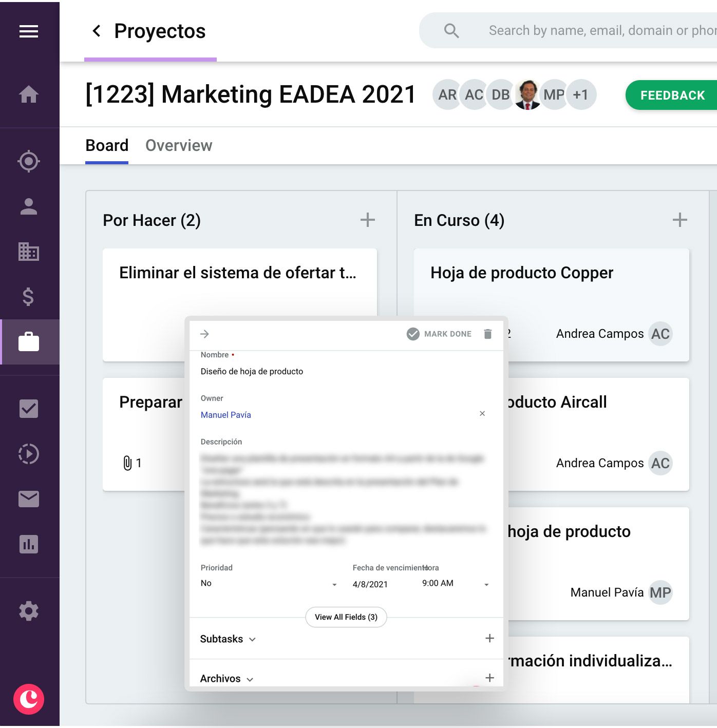Viewport: 717px width, 728px height.
Task: Click View All Fields (3) button
Action: click(x=346, y=617)
